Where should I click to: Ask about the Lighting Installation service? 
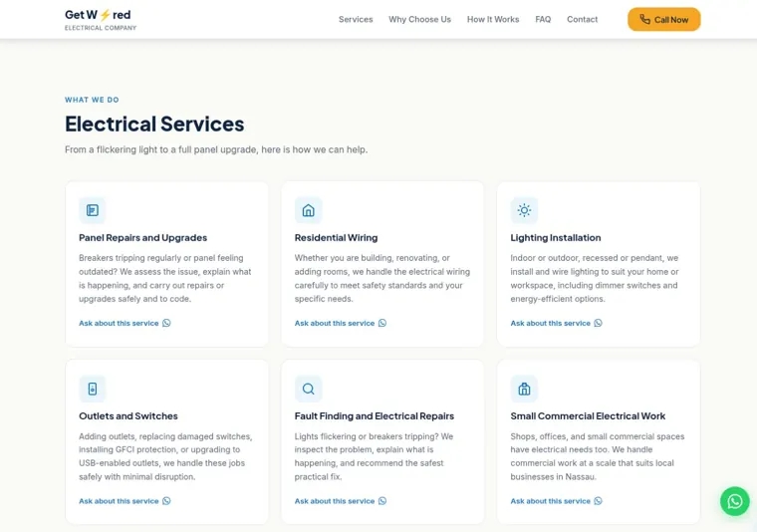(x=556, y=323)
